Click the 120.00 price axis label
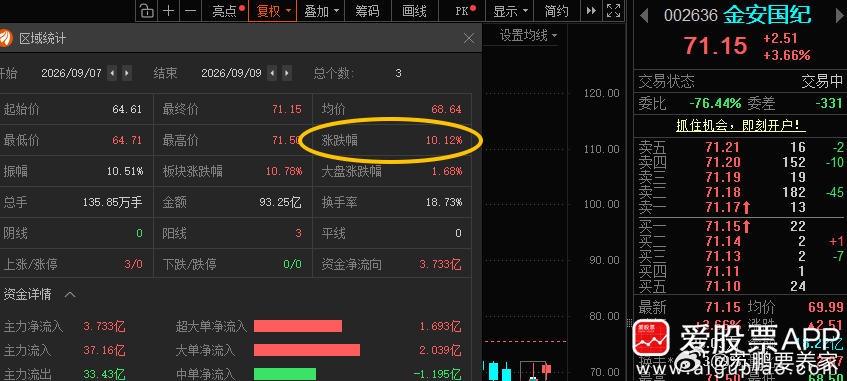 [601, 93]
